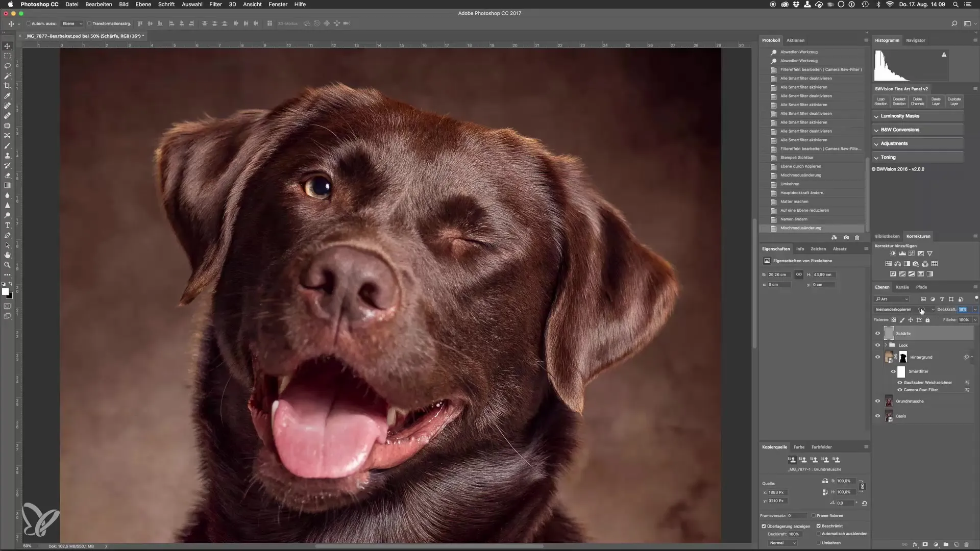Viewport: 980px width, 551px height.
Task: Click the Deckkraft opacity value field
Action: pyautogui.click(x=964, y=309)
